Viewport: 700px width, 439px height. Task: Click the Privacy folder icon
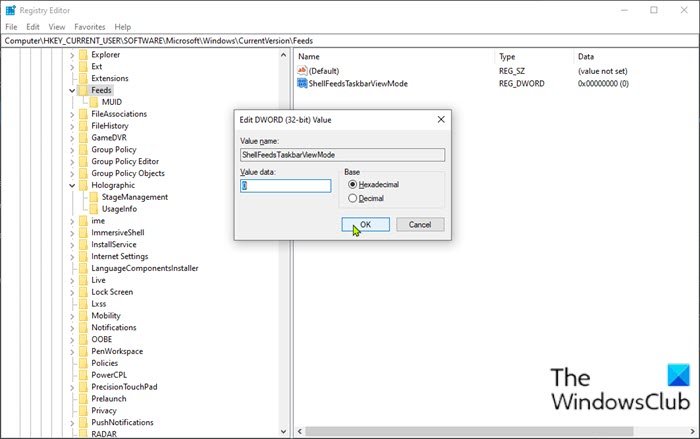[x=83, y=410]
